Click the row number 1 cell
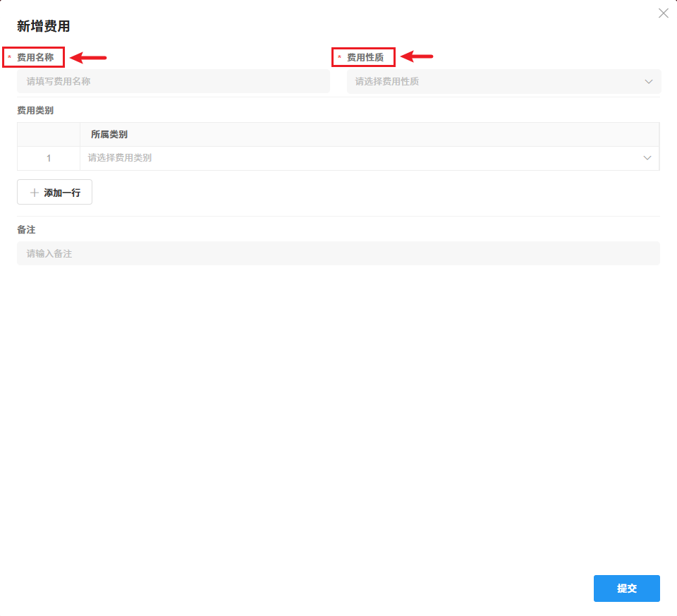Screen dimensions: 677x616 (x=48, y=157)
